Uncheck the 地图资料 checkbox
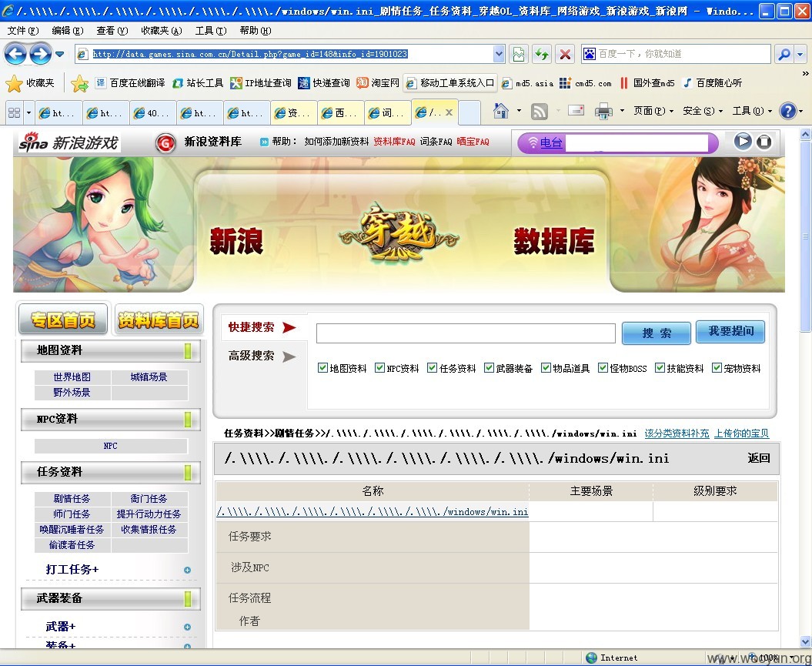 (322, 368)
